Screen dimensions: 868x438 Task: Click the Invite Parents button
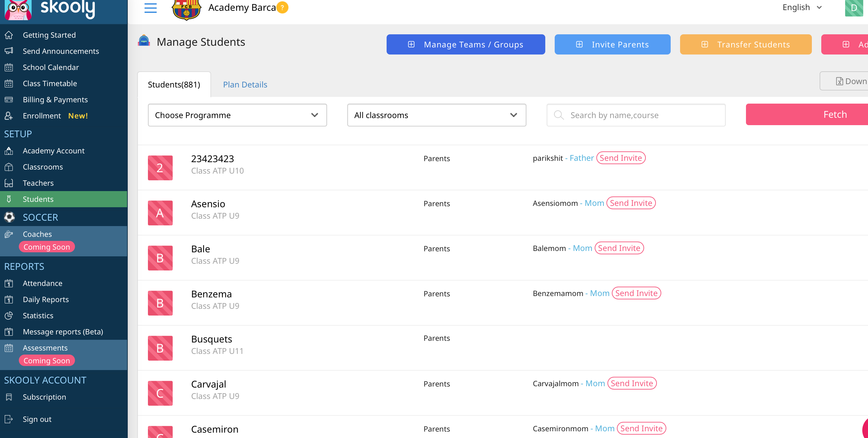click(x=612, y=44)
